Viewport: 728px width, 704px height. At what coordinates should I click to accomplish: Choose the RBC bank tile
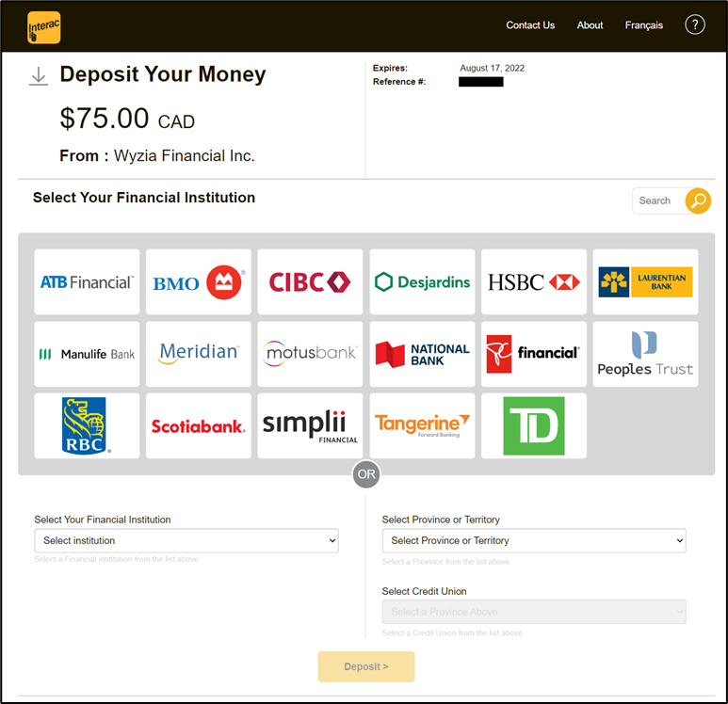point(87,425)
